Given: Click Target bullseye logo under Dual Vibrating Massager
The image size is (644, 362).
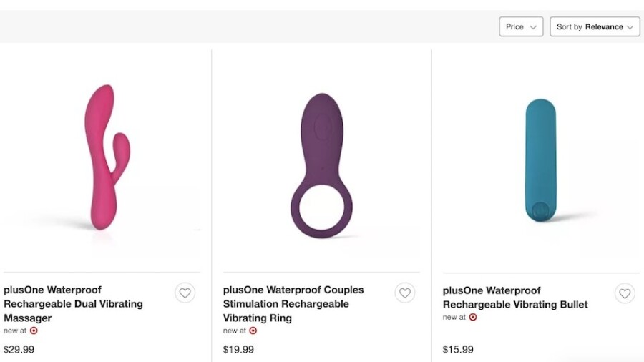Looking at the screenshot, I should coord(34,331).
